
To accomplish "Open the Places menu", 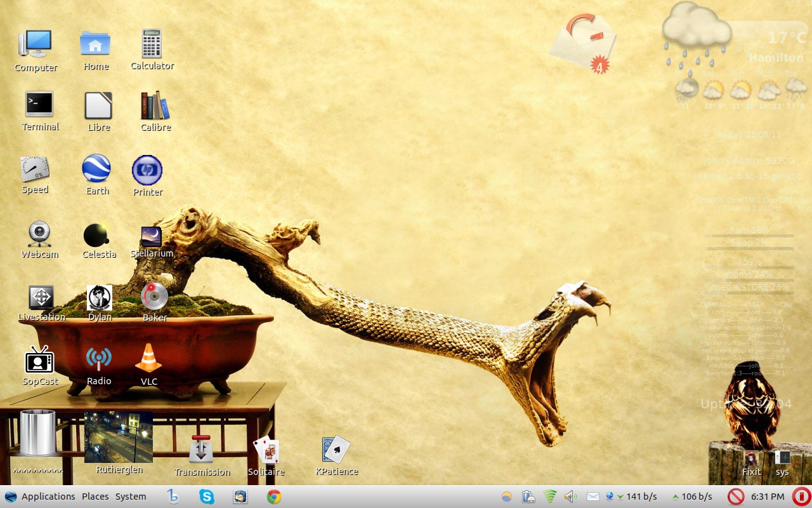I will click(x=95, y=497).
